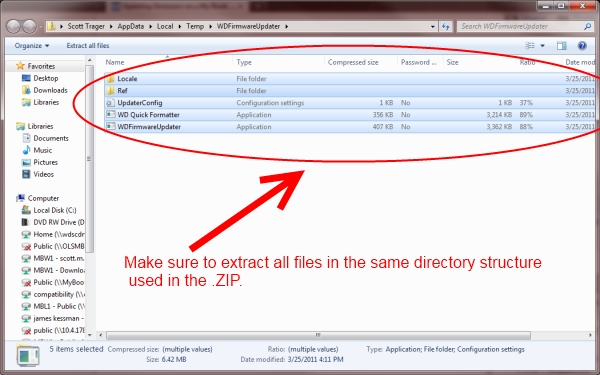
Task: Click the 3,362 KB size cell
Action: click(x=499, y=127)
